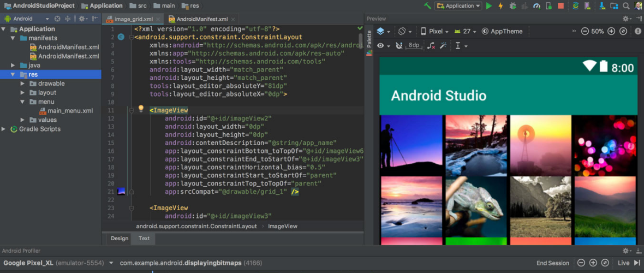Click the End Session button
This screenshot has height=273, width=644.
click(x=553, y=263)
